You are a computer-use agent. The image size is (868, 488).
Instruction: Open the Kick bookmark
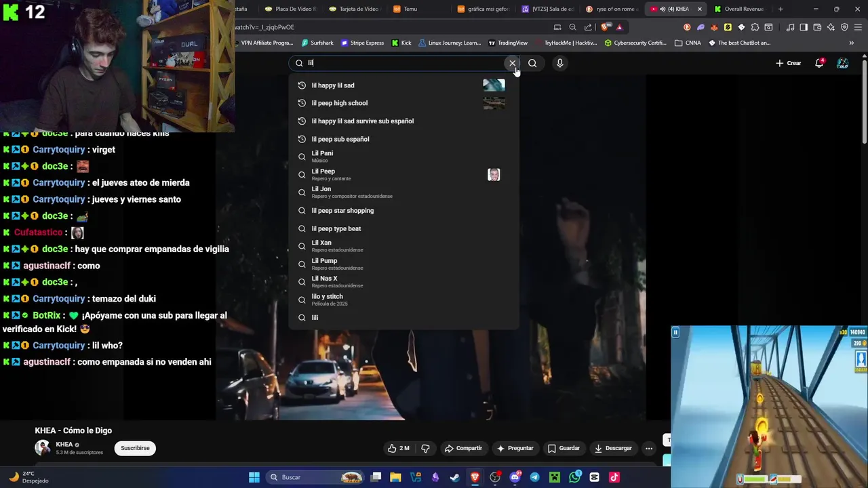401,43
